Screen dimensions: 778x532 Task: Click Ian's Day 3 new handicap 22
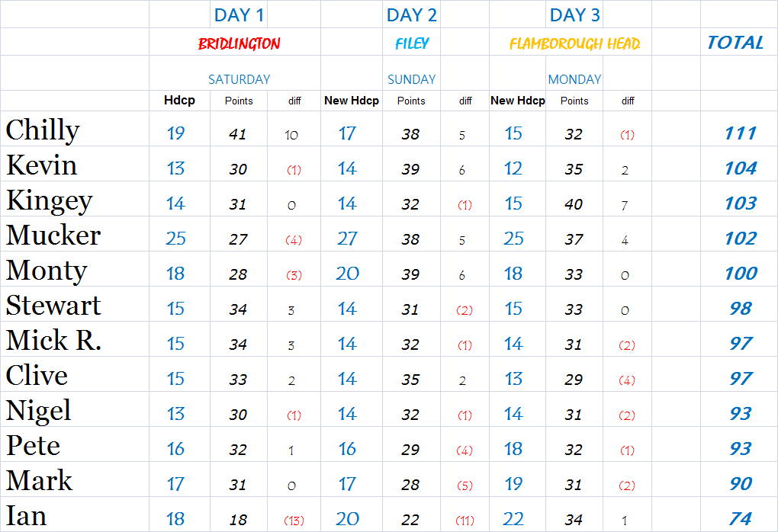tap(513, 519)
